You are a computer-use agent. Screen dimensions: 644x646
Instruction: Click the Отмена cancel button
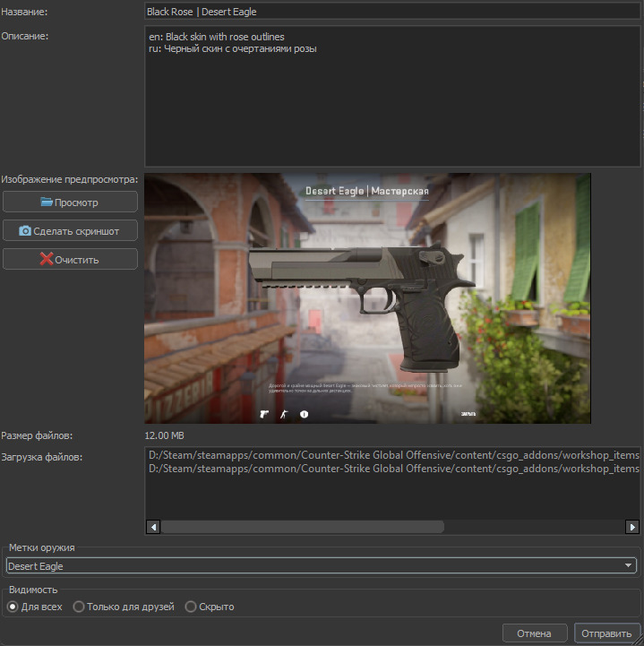click(535, 633)
